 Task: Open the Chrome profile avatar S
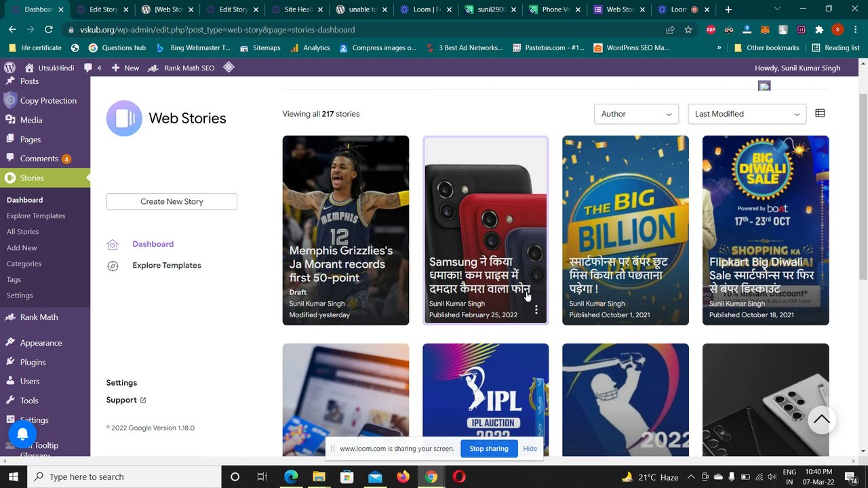click(837, 30)
